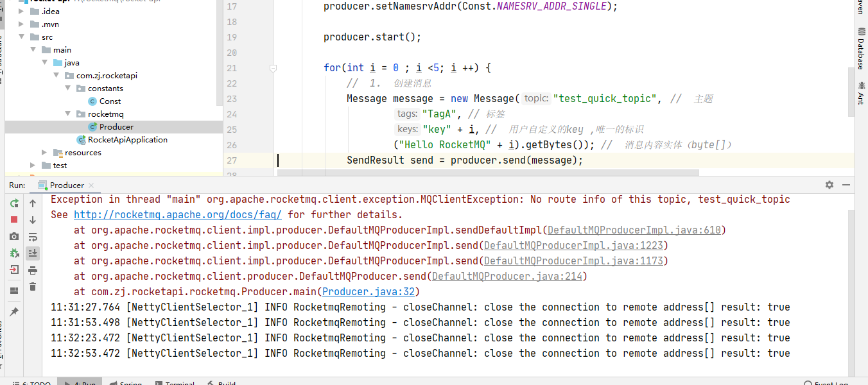Collapse the main folder arrow

click(34, 50)
